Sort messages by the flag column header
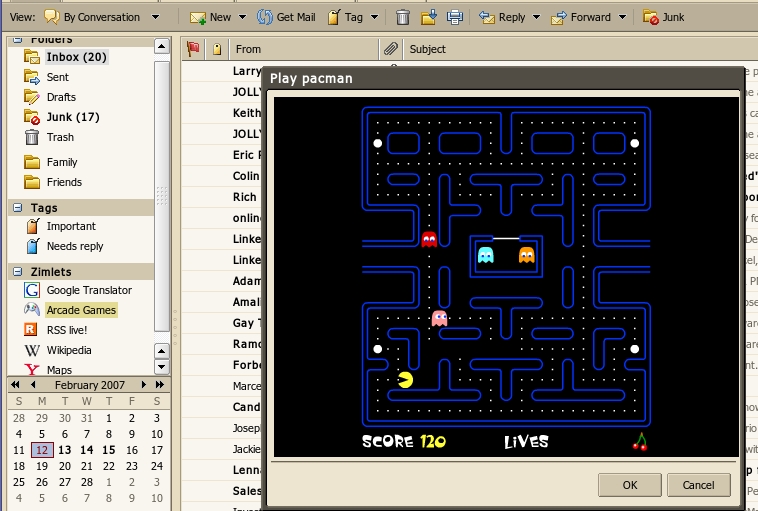 click(193, 48)
